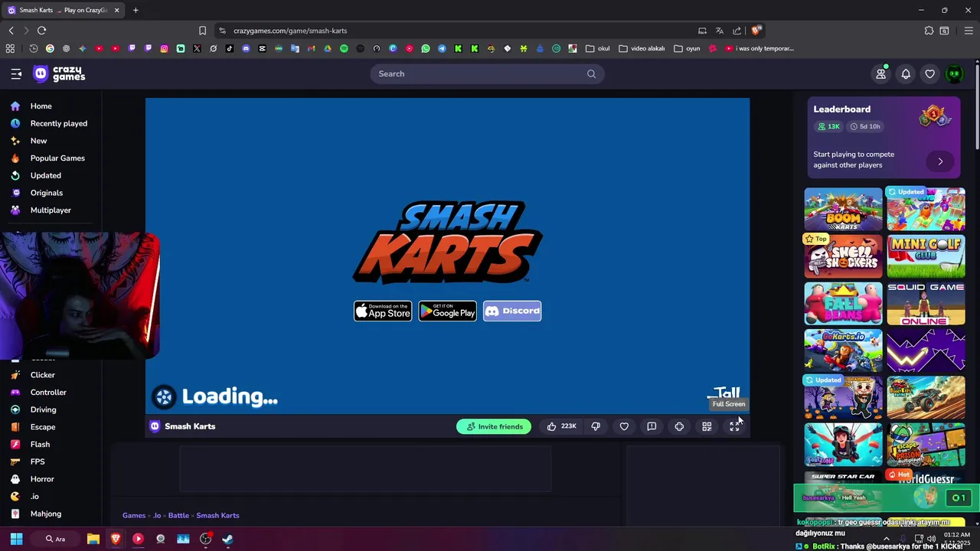Add Smash Karts to favorites heart

pyautogui.click(x=624, y=426)
